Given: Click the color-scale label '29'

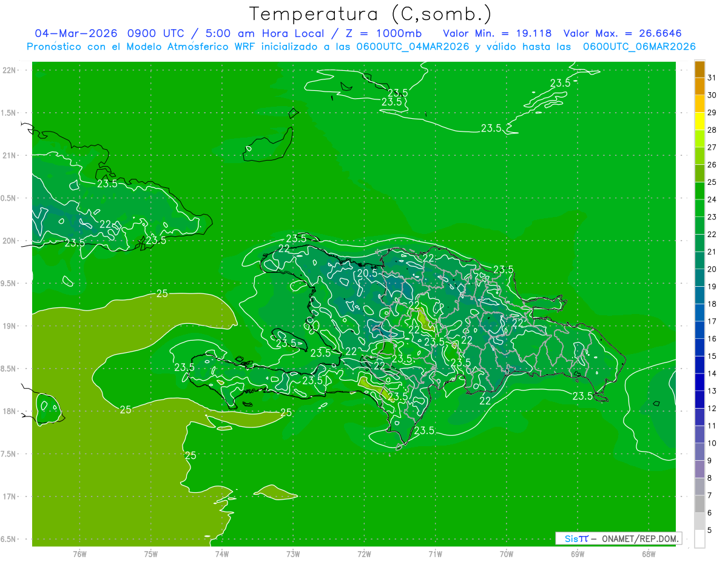Looking at the screenshot, I should point(712,113).
